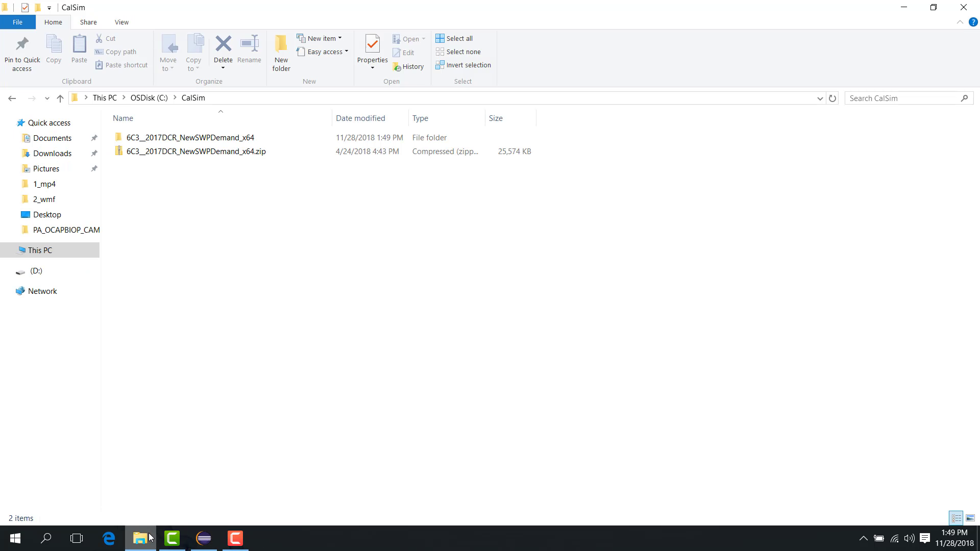Open the New item dropdown

320,38
